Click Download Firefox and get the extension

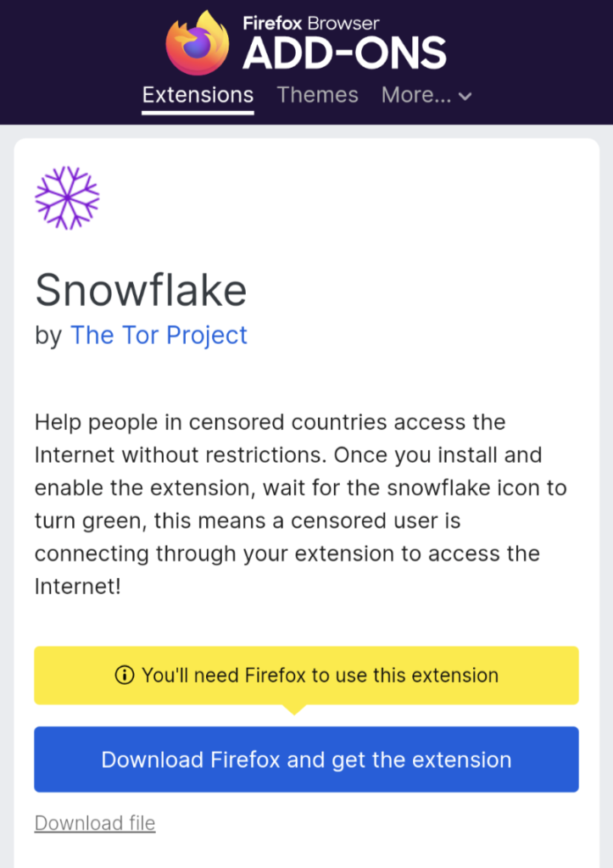306,759
